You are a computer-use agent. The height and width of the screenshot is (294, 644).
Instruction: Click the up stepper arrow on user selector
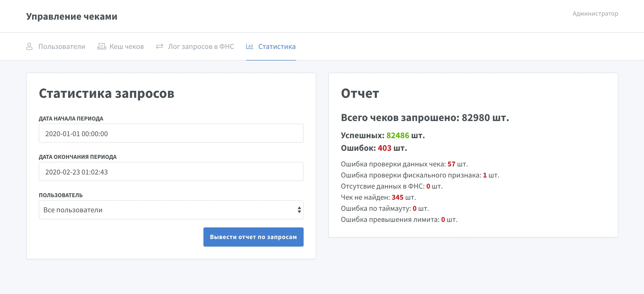click(x=299, y=208)
